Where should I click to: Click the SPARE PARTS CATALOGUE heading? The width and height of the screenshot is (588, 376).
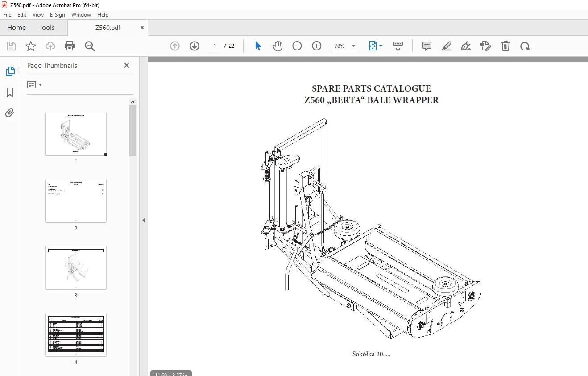[x=371, y=88]
